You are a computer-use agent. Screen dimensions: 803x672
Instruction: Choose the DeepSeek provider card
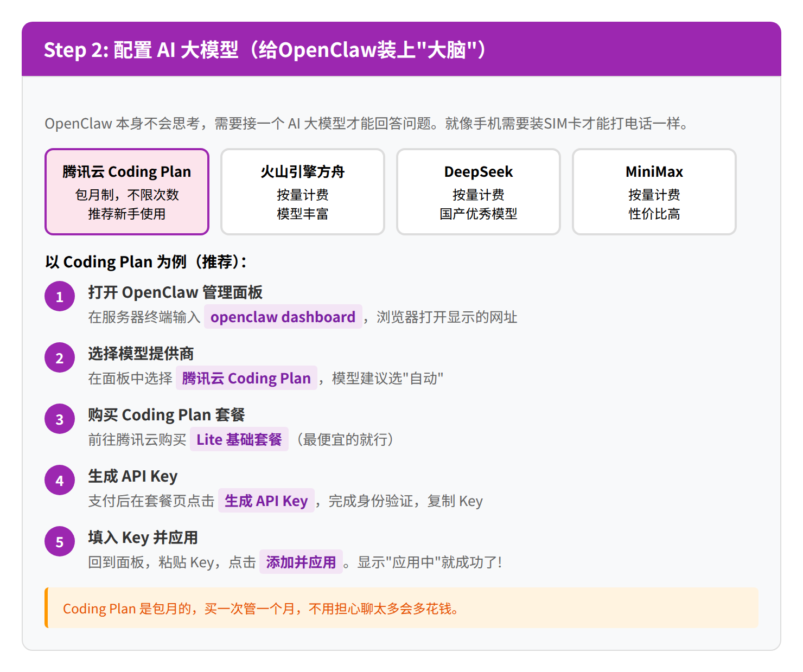point(478,191)
